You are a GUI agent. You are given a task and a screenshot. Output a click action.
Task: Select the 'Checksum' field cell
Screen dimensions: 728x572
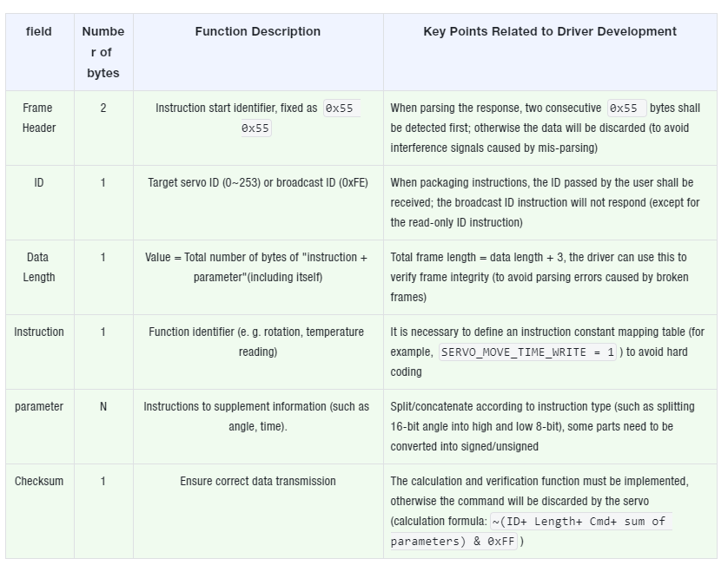click(39, 511)
